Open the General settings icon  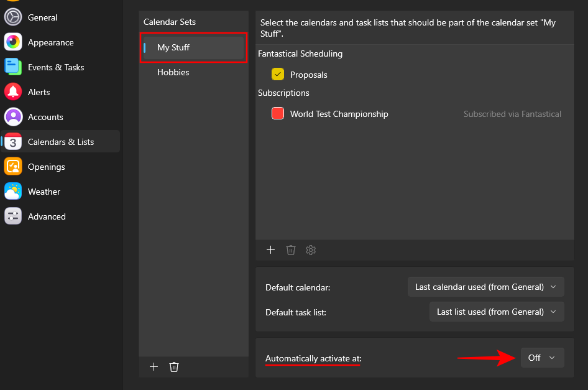point(13,17)
